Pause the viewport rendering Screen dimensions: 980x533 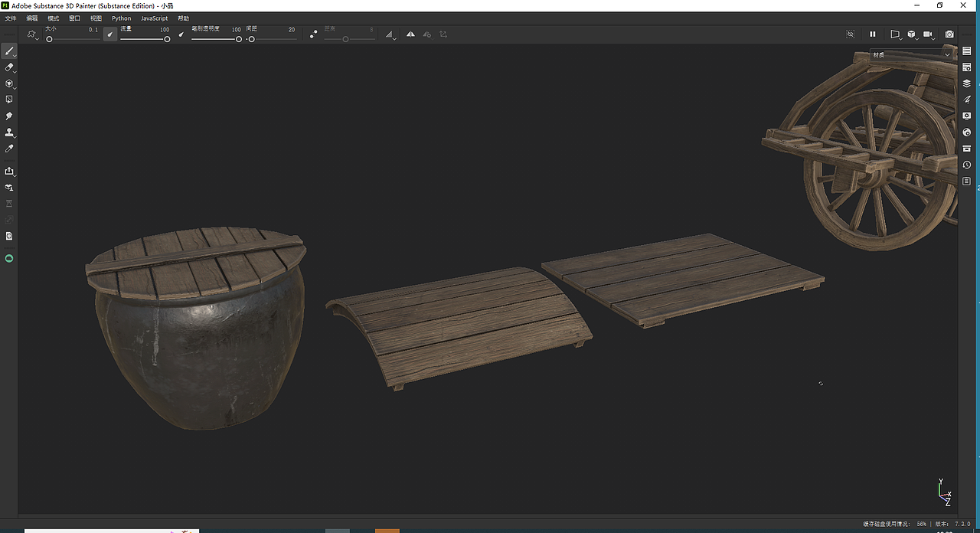pyautogui.click(x=872, y=34)
